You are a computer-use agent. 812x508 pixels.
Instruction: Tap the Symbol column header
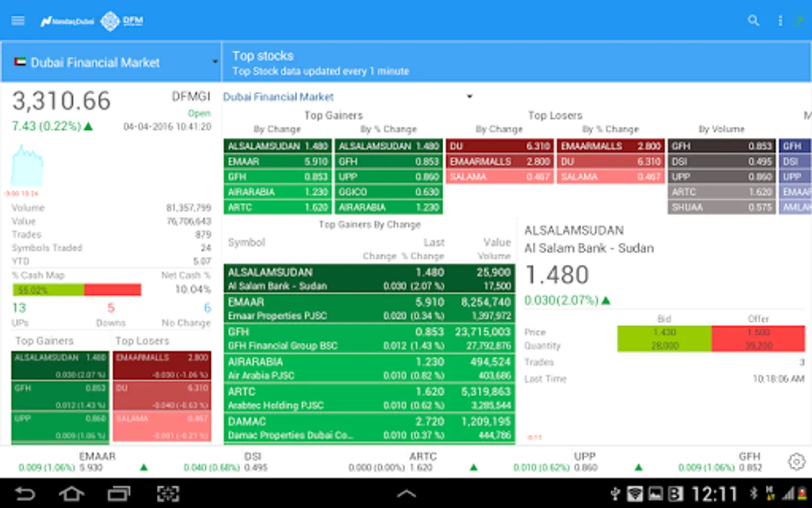click(246, 242)
